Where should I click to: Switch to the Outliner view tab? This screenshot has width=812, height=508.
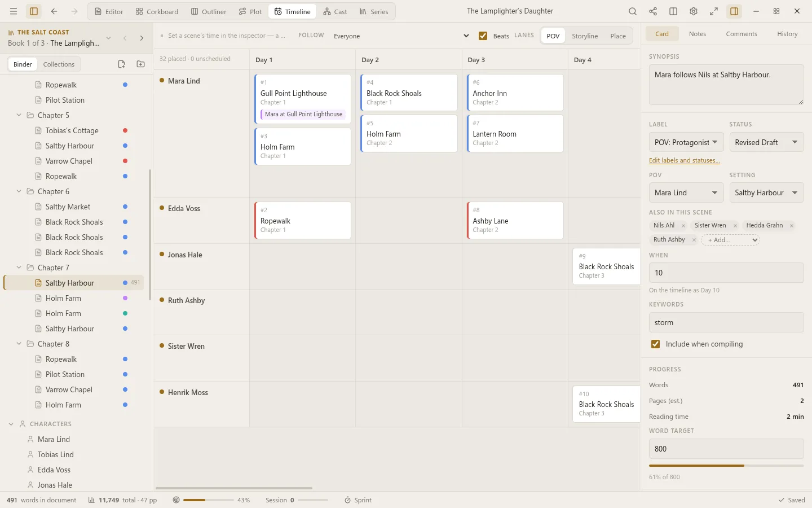[209, 11]
